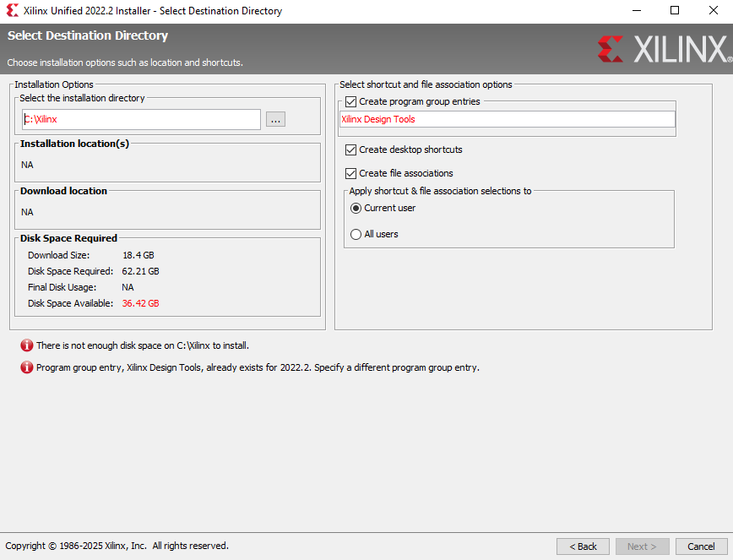Cancel the installer
This screenshot has height=560, width=733.
point(702,546)
